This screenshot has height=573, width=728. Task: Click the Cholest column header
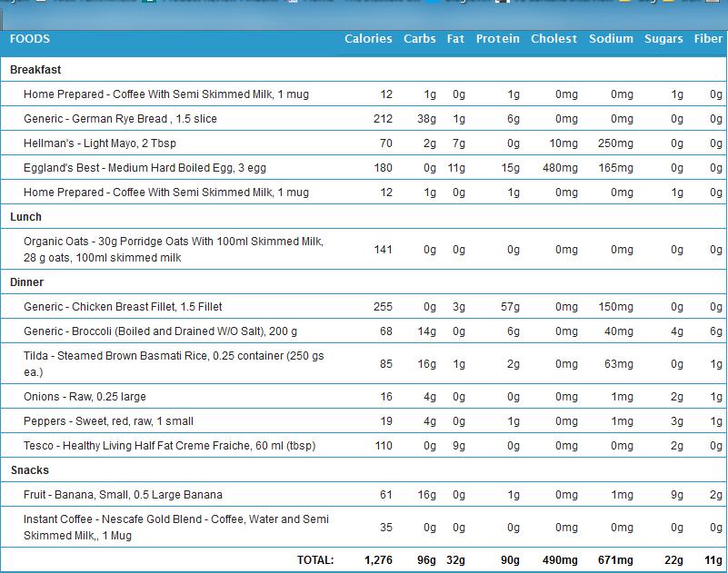[x=553, y=38]
